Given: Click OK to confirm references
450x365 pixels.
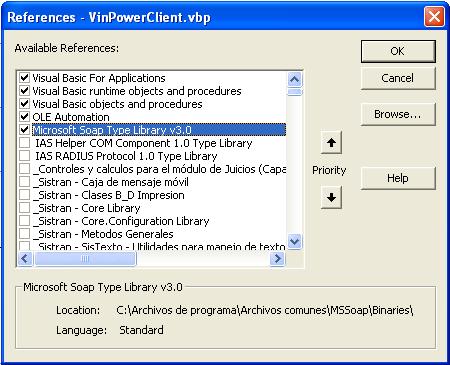Looking at the screenshot, I should [398, 51].
